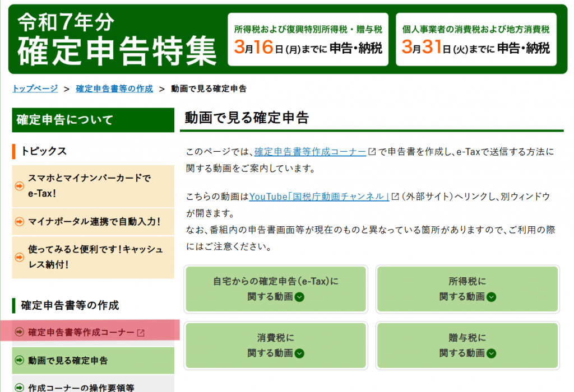Click arrow icon beside マイナポータル連携で自動入力!
This screenshot has height=392, width=574.
click(20, 222)
